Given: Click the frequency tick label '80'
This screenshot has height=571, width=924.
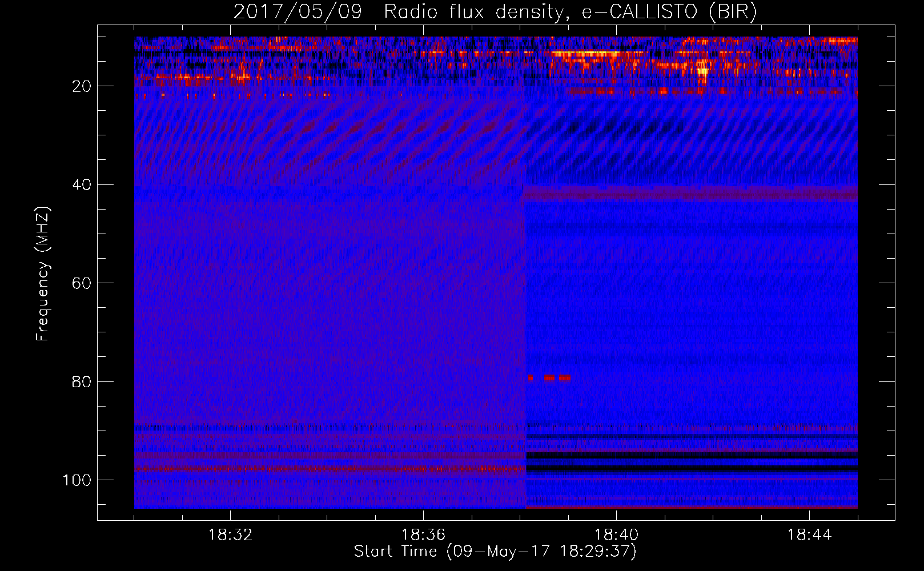Looking at the screenshot, I should pyautogui.click(x=82, y=381).
